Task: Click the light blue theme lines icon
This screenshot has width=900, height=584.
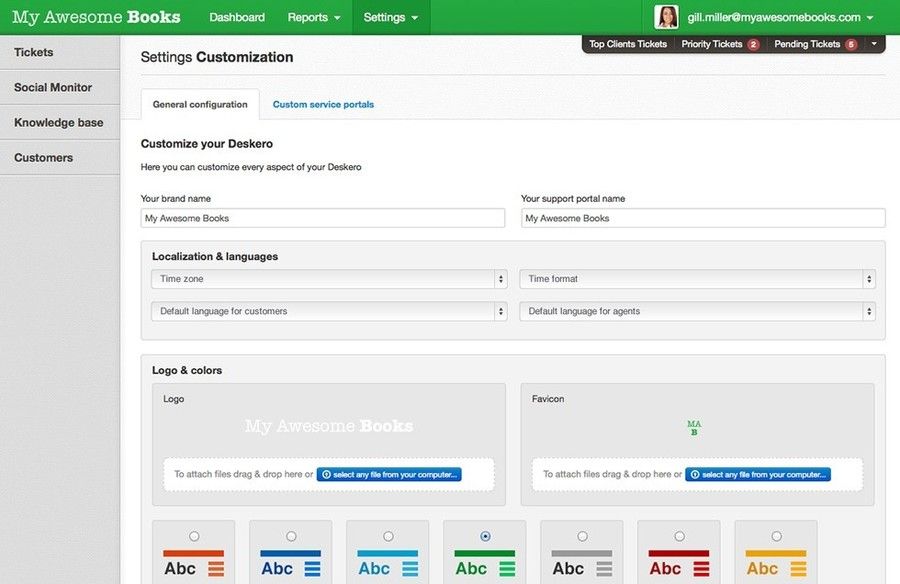Action: click(410, 568)
